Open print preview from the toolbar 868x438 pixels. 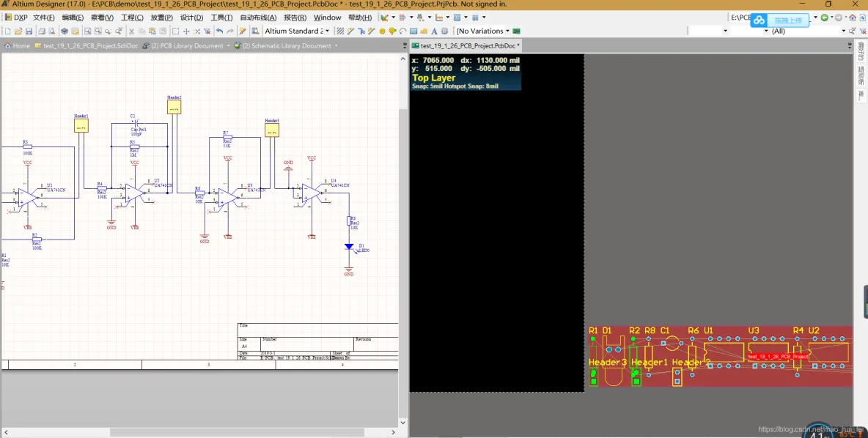[x=51, y=31]
